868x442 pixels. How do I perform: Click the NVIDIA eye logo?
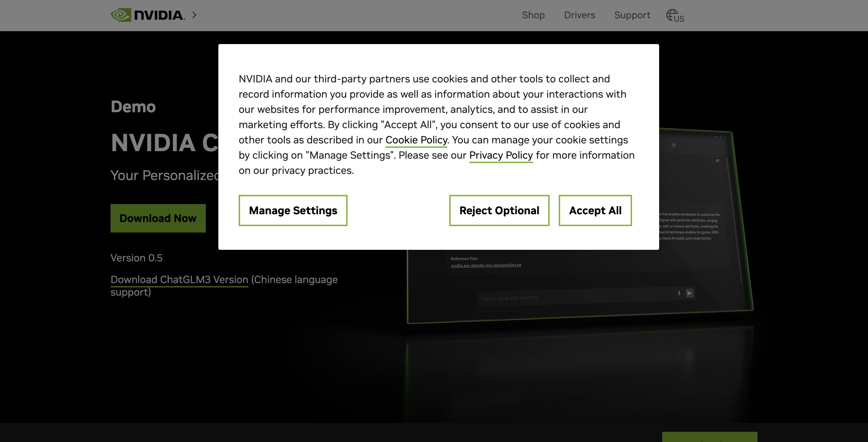121,15
